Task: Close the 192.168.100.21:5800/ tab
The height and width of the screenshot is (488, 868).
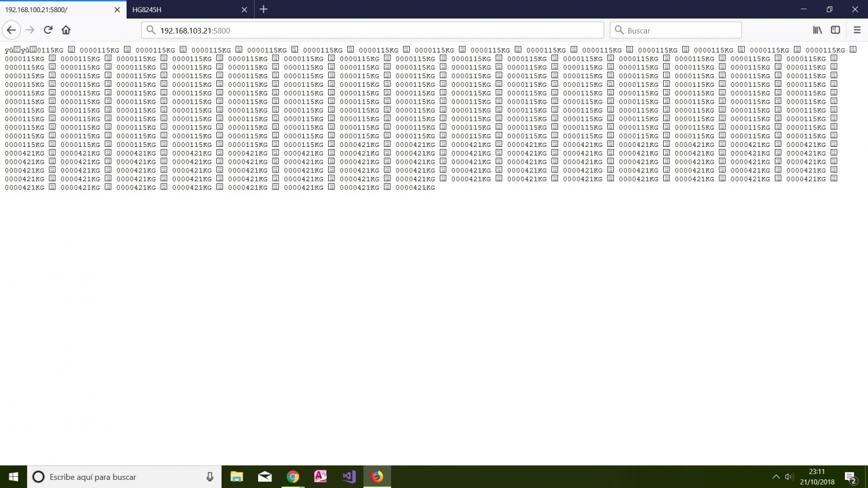Action: coord(117,10)
